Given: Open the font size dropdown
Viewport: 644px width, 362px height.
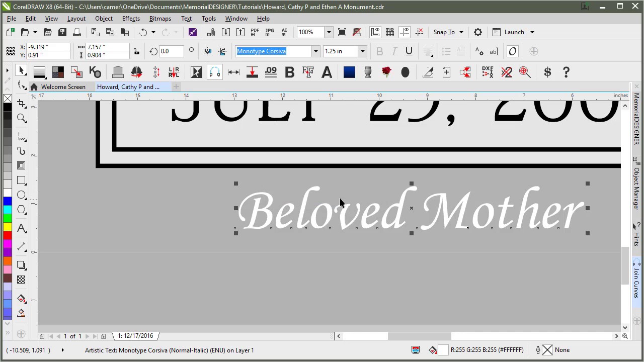Looking at the screenshot, I should click(362, 51).
